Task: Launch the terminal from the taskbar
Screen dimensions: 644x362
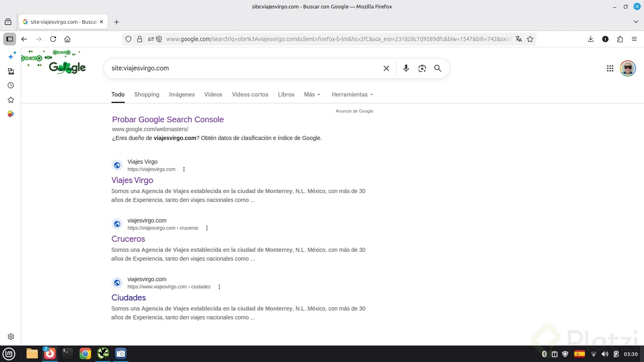Action: click(x=68, y=354)
